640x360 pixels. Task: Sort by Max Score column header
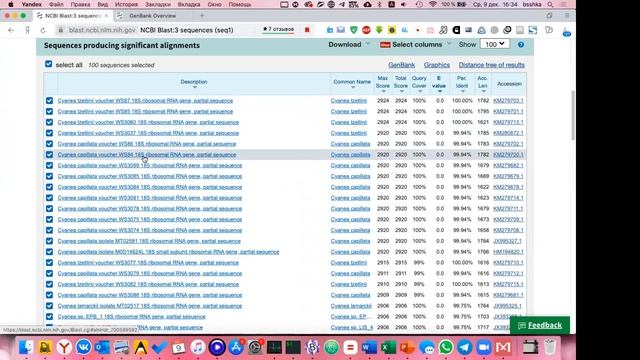tap(382, 83)
